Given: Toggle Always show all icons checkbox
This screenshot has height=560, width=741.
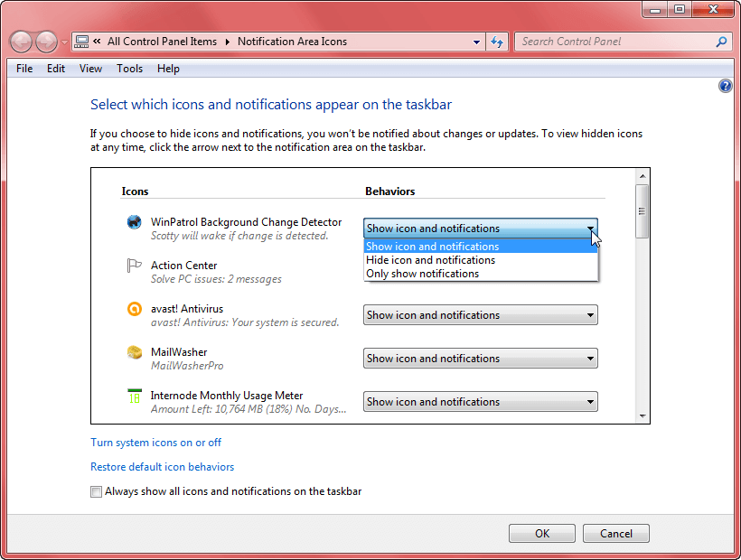Looking at the screenshot, I should click(x=96, y=491).
